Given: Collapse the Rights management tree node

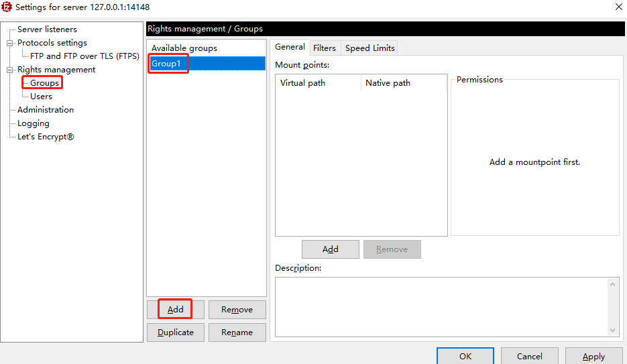Looking at the screenshot, I should pyautogui.click(x=10, y=70).
